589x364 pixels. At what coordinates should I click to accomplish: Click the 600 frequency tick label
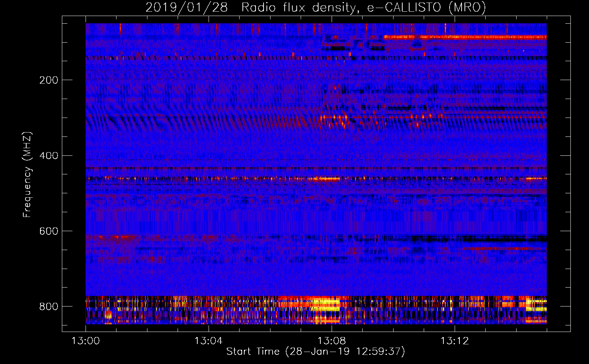tap(49, 232)
